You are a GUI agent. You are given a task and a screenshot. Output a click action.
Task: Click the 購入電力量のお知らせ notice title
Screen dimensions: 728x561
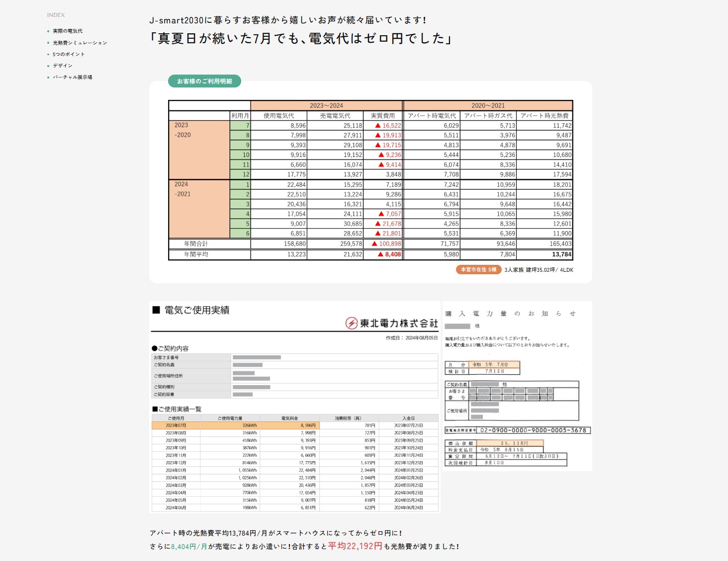tap(511, 314)
